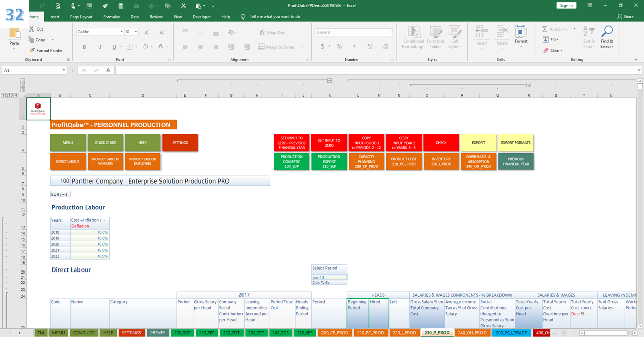This screenshot has width=644, height=362.
Task: Click the Copy command in Clipboard group
Action: (36, 40)
